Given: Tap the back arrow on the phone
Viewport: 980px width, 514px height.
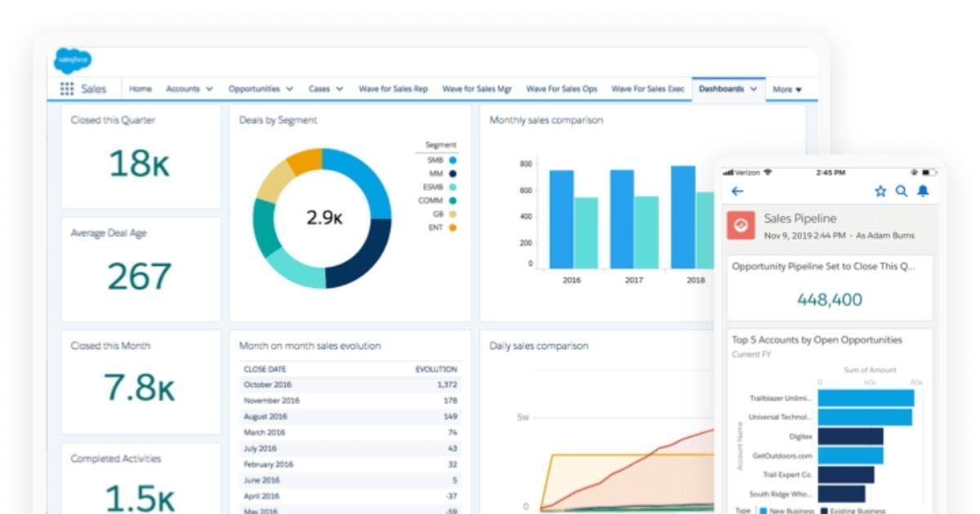Looking at the screenshot, I should (737, 191).
